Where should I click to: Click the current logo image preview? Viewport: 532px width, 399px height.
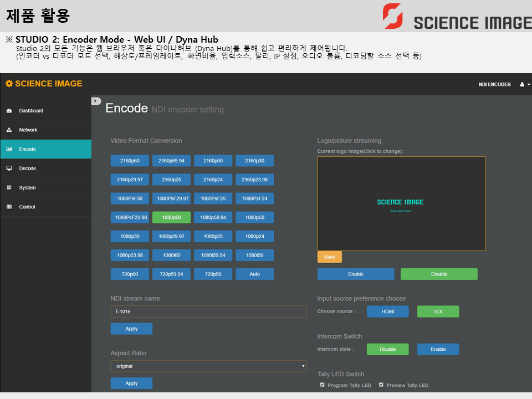pos(401,203)
